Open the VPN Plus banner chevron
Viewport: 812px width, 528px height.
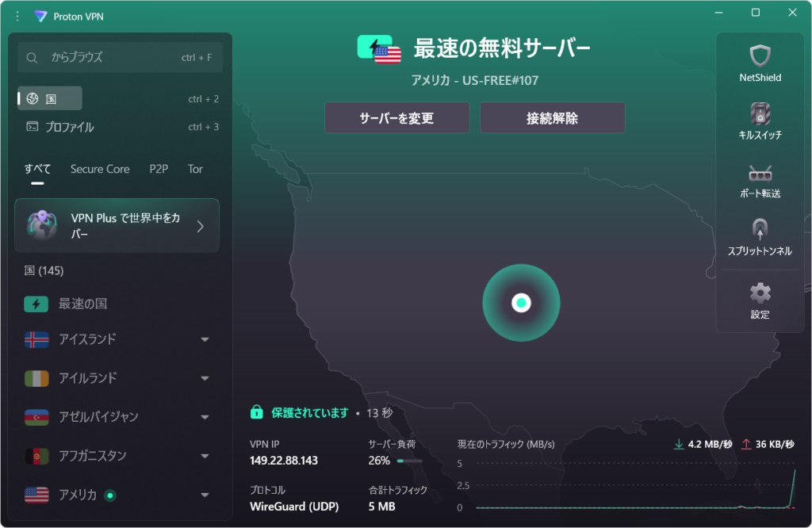201,226
